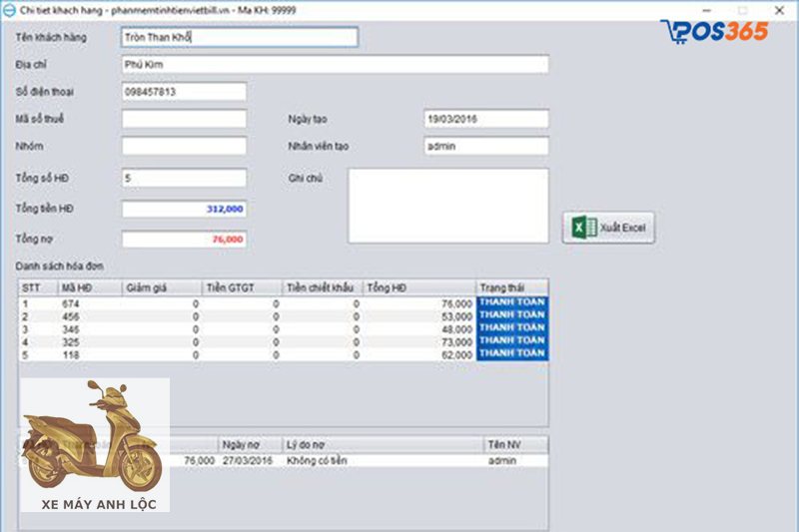Click into the Nhóm field
799x532 pixels.
(184, 146)
